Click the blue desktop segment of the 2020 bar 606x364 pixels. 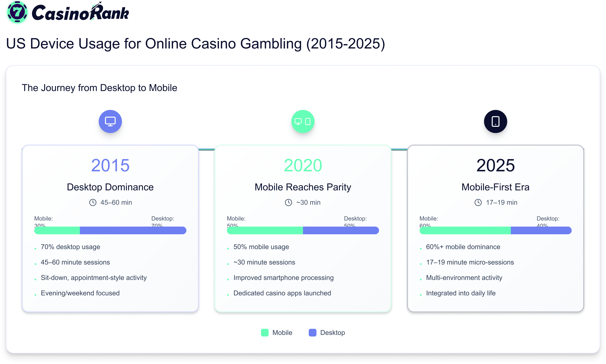341,230
